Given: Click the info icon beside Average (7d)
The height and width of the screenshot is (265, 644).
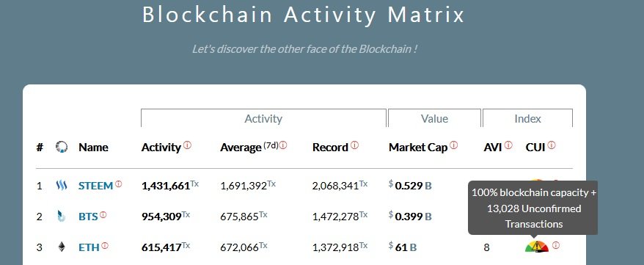Looking at the screenshot, I should pyautogui.click(x=283, y=145).
